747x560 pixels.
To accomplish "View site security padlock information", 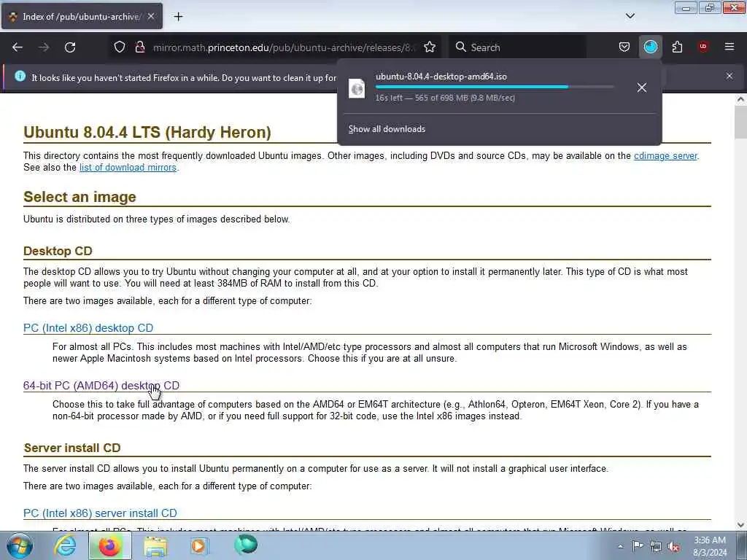I will 140,47.
